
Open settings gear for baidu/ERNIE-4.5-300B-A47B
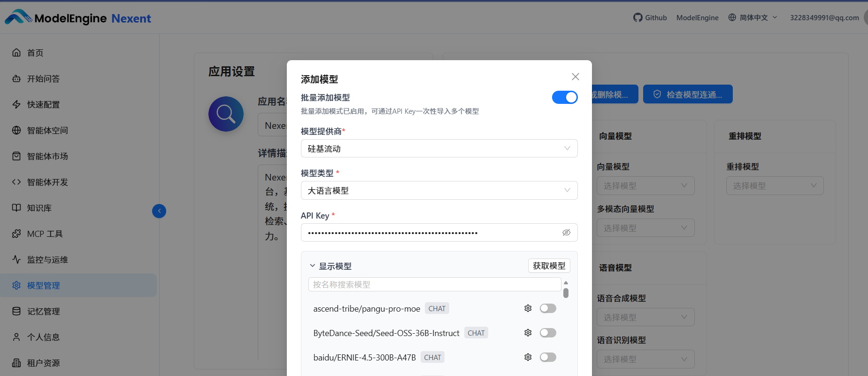click(x=528, y=357)
